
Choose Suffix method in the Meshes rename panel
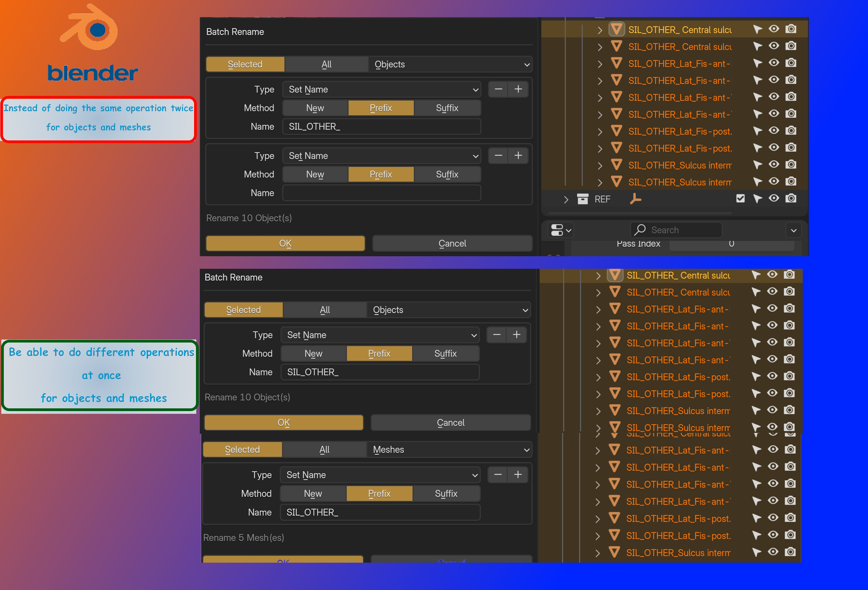(446, 494)
